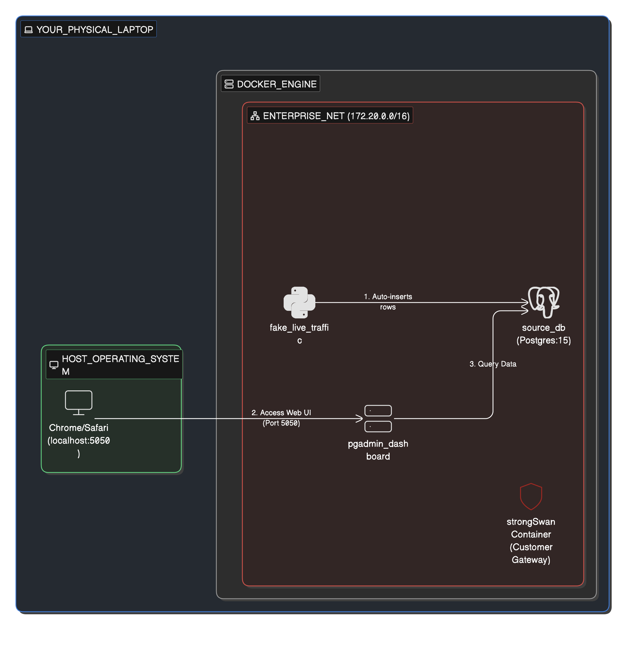Select the Python logo for fake_live_traffic
The height and width of the screenshot is (672, 625).
[299, 302]
